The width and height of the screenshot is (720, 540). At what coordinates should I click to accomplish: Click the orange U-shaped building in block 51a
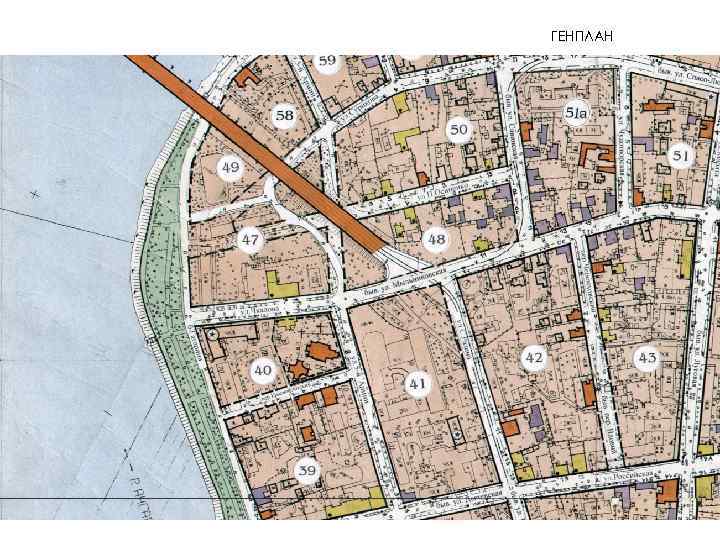tap(597, 156)
